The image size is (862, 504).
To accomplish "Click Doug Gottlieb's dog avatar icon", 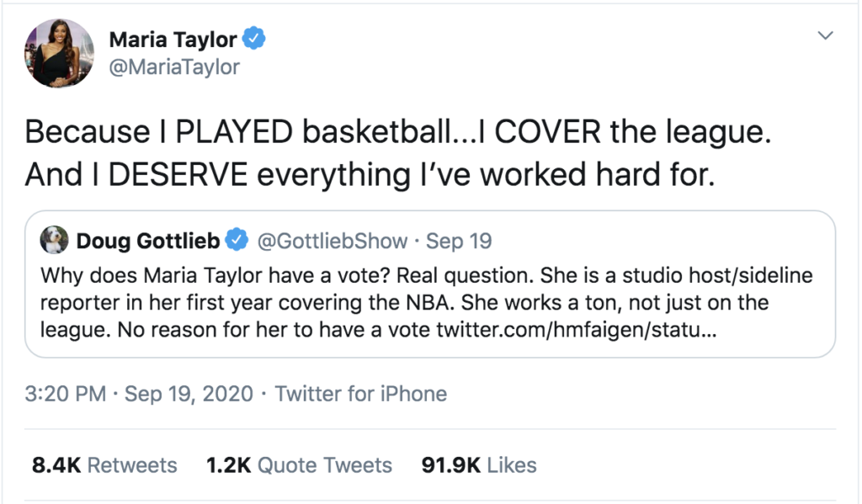I will point(53,241).
